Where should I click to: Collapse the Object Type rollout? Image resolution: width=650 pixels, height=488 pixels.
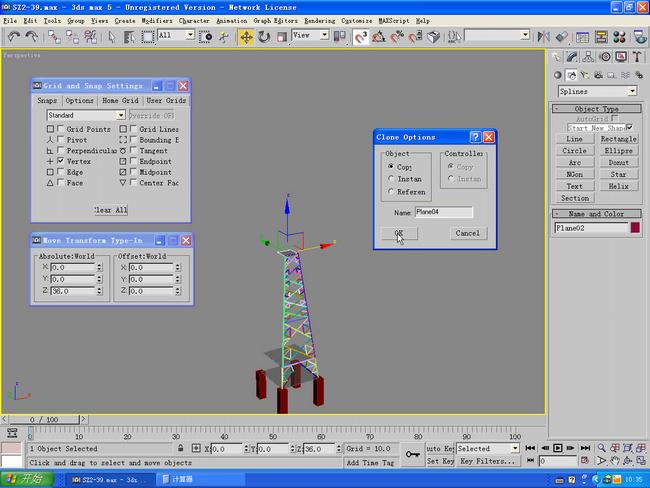click(597, 109)
